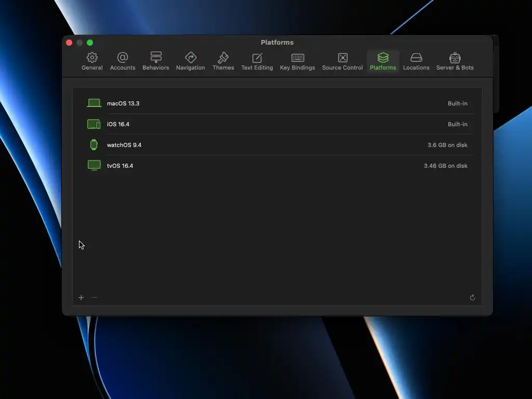This screenshot has width=532, height=399.
Task: Click the 3.6 GB on disk value
Action: pyautogui.click(x=447, y=145)
